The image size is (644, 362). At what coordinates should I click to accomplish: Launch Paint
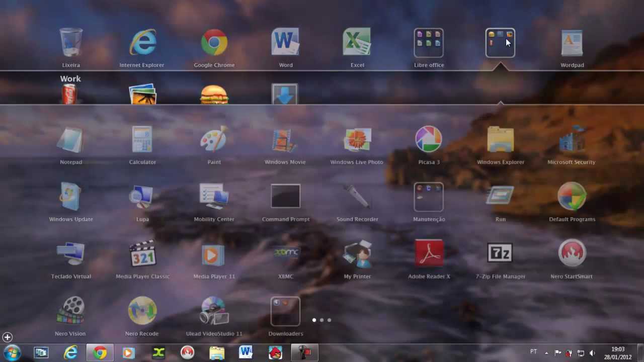click(214, 140)
